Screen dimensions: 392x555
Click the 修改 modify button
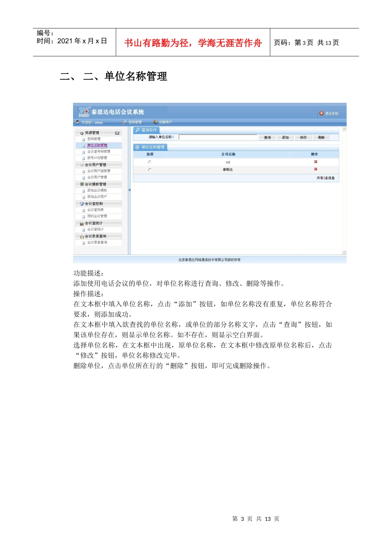(x=303, y=138)
